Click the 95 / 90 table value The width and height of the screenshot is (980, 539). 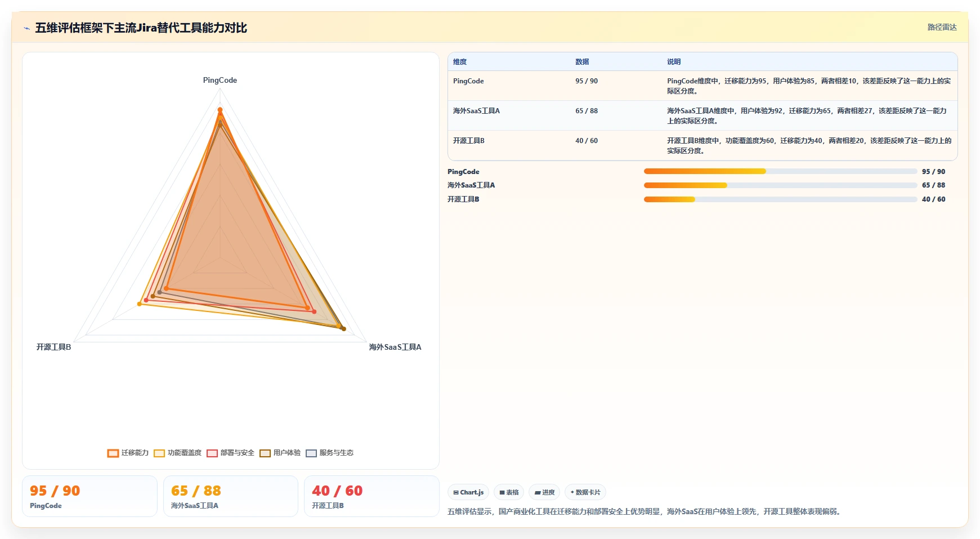click(x=587, y=81)
